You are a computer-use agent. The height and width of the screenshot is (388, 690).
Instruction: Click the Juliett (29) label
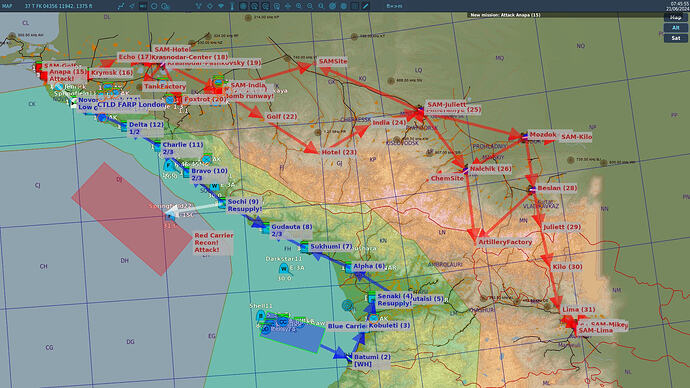pyautogui.click(x=562, y=227)
